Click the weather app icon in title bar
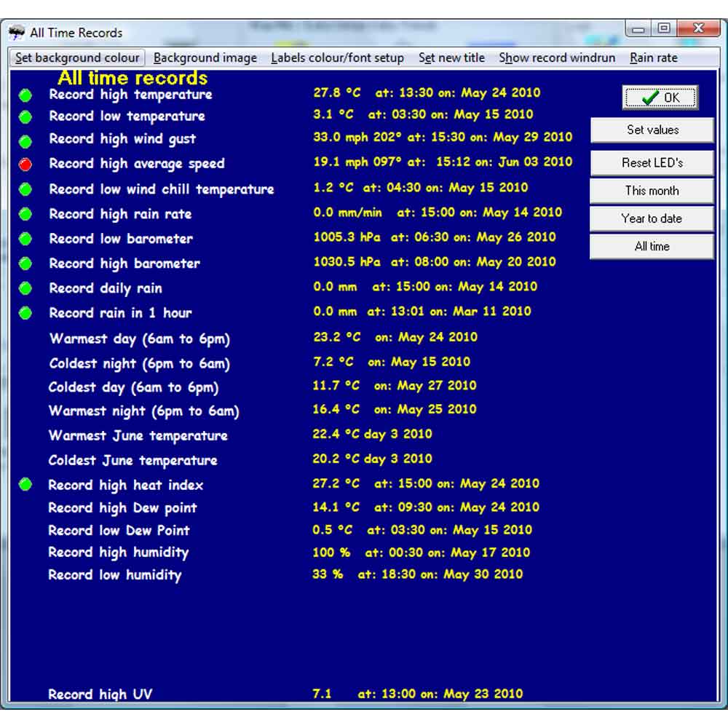The height and width of the screenshot is (728, 728). tap(17, 33)
